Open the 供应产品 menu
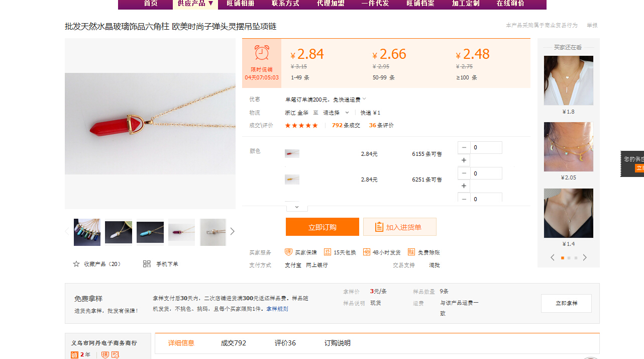 coord(195,4)
